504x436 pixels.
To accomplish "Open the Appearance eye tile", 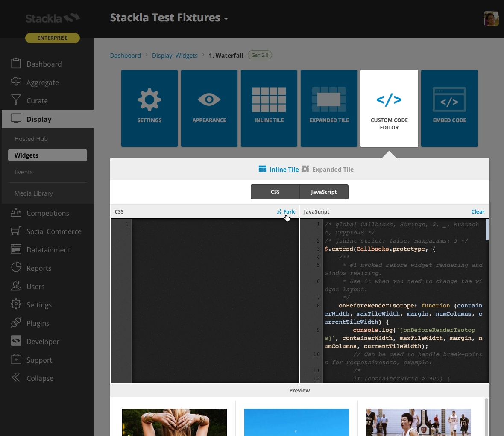I will (209, 108).
